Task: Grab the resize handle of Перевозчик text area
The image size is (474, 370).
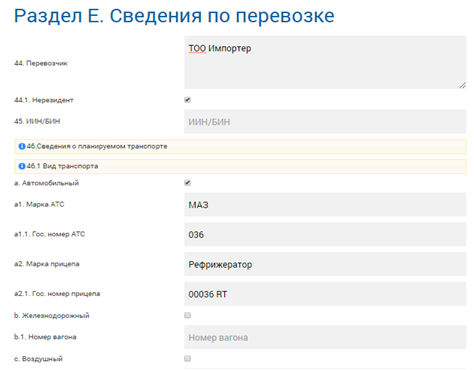Action: (x=462, y=85)
